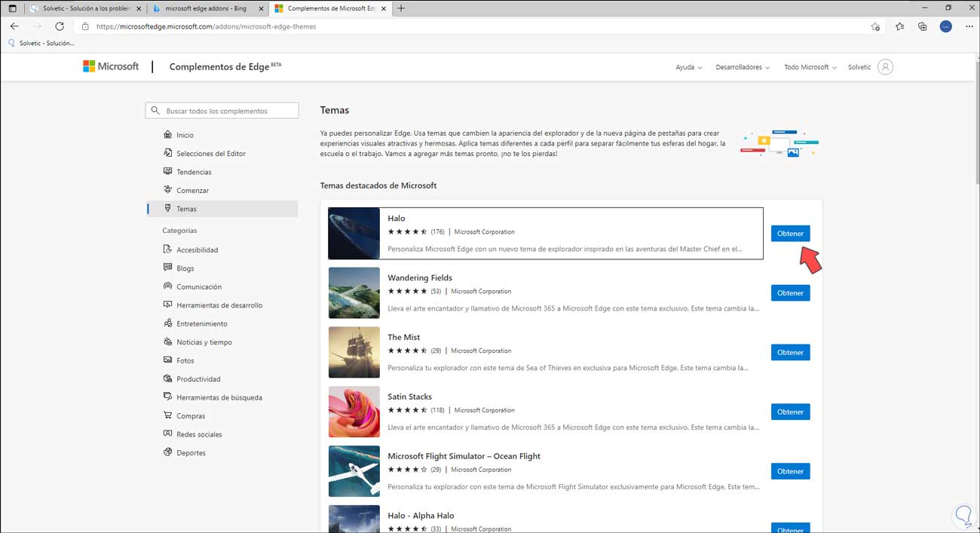Click the Wandering Fields title

[x=420, y=277]
